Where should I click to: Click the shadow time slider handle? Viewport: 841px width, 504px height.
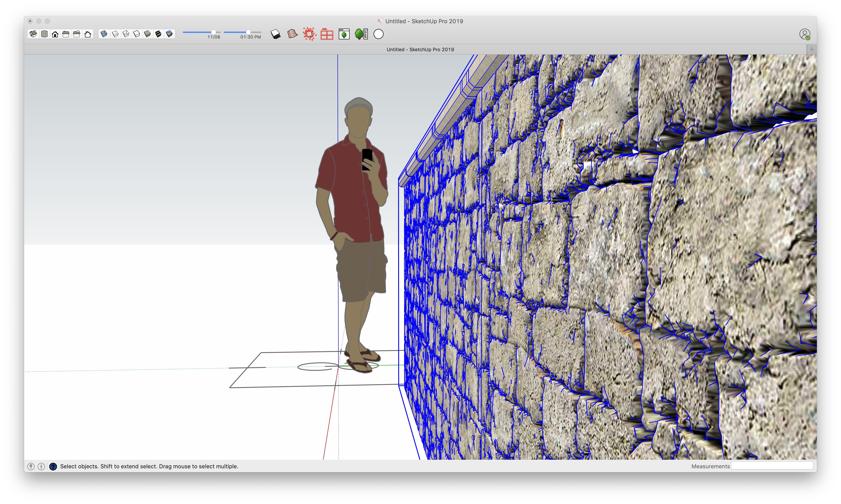point(248,32)
